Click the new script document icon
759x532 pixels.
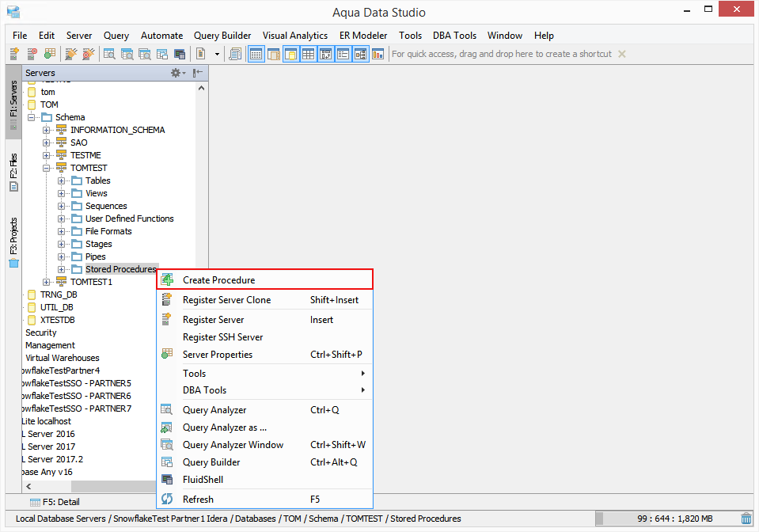pos(200,54)
